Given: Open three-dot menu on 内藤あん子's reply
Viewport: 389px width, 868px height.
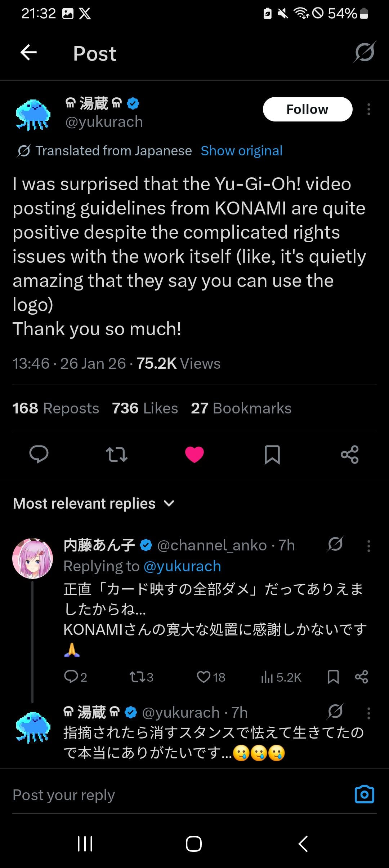Looking at the screenshot, I should tap(368, 546).
